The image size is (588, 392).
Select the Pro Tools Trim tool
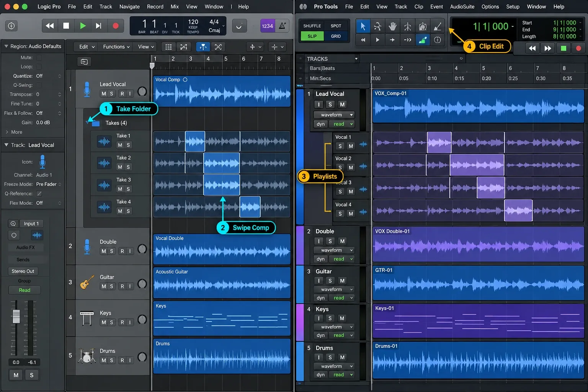(377, 26)
